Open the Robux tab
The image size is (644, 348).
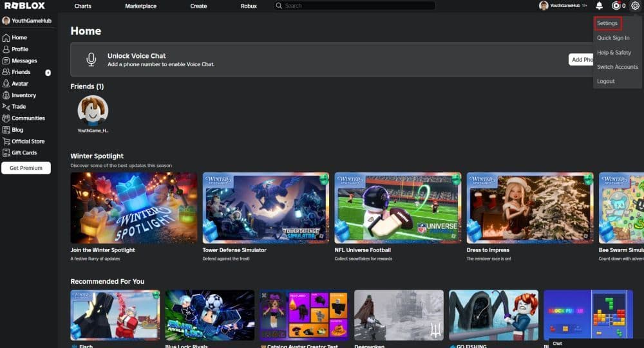point(249,6)
